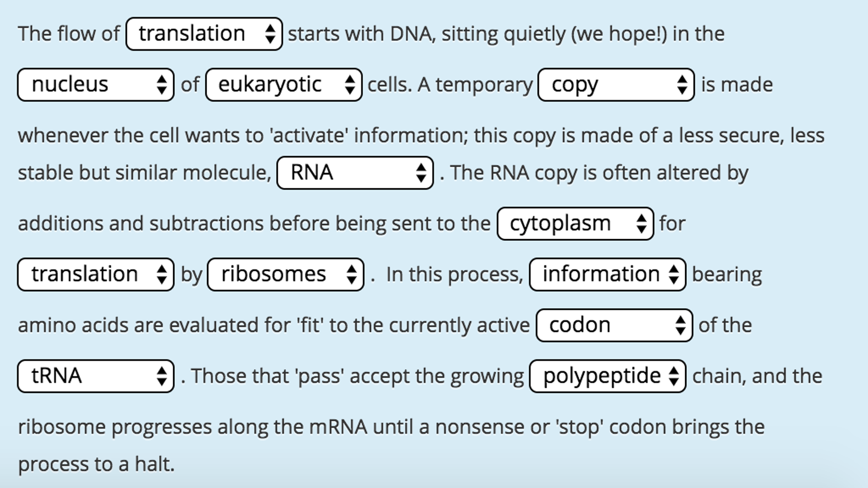Open the 'cytoplasm' dropdown
The width and height of the screenshot is (868, 488).
point(575,224)
